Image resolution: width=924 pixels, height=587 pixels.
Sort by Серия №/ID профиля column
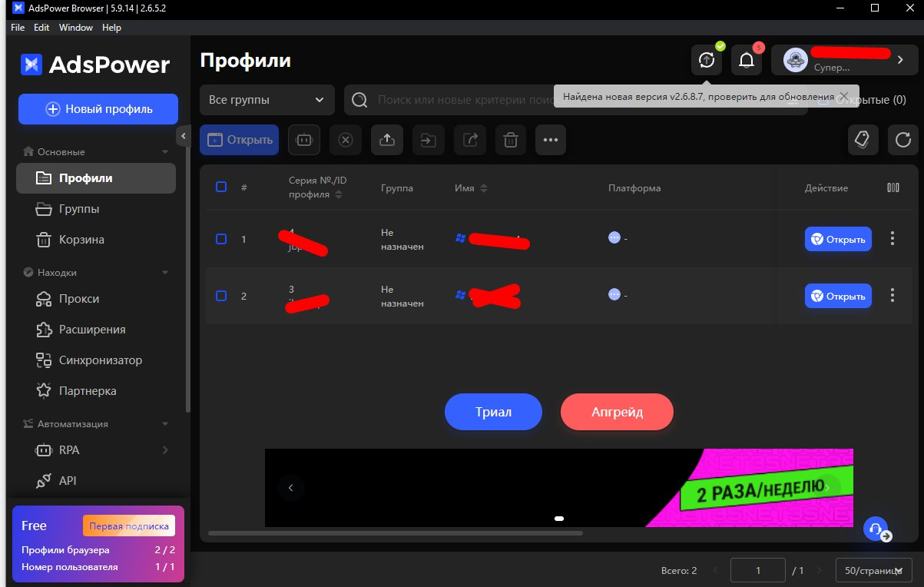click(339, 195)
